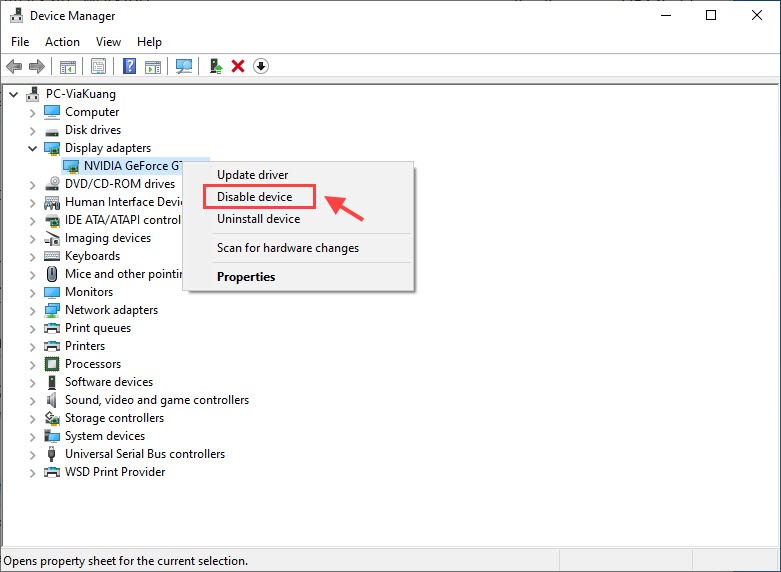This screenshot has width=781, height=572.
Task: Click the Display adapters icon
Action: tap(52, 148)
